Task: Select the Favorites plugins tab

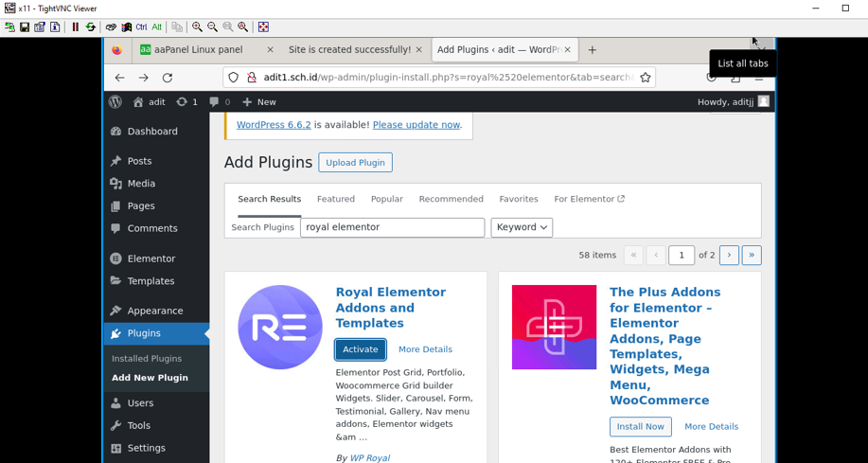Action: coord(519,199)
